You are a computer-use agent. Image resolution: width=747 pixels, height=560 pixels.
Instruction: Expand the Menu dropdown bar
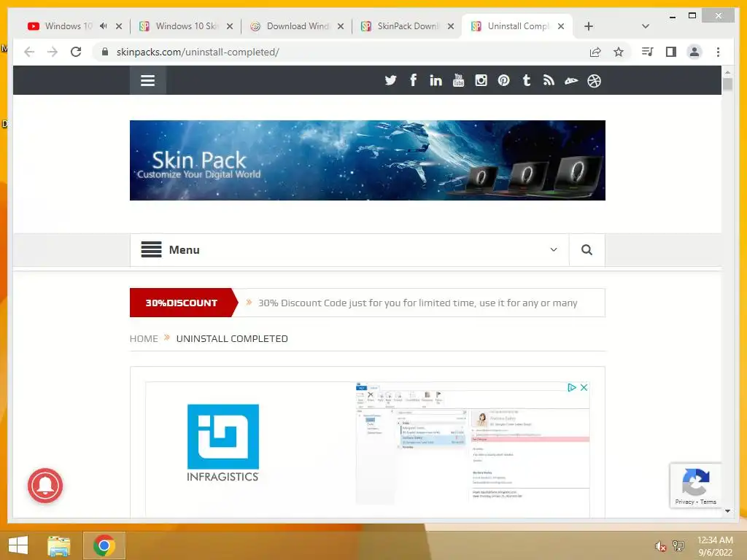tap(349, 249)
